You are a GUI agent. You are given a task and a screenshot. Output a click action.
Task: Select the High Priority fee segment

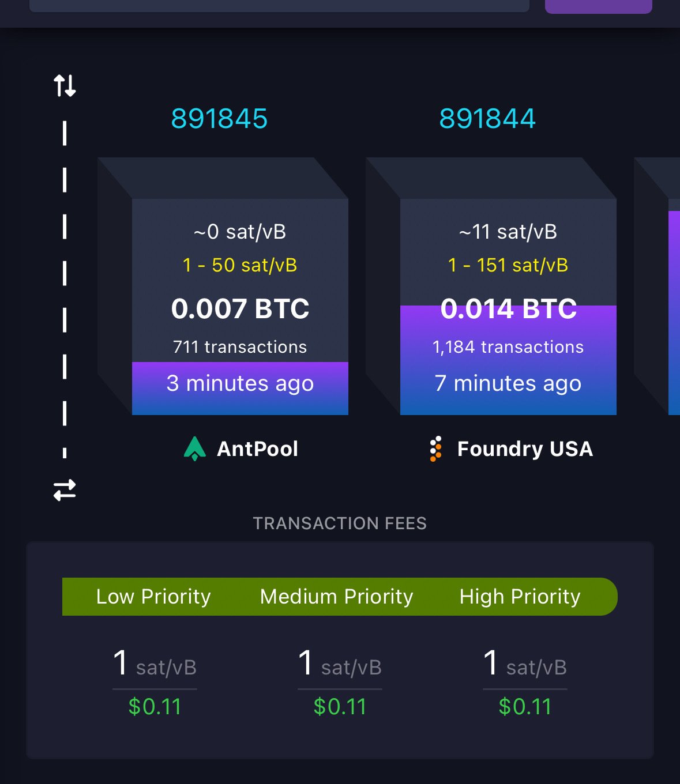(520, 597)
